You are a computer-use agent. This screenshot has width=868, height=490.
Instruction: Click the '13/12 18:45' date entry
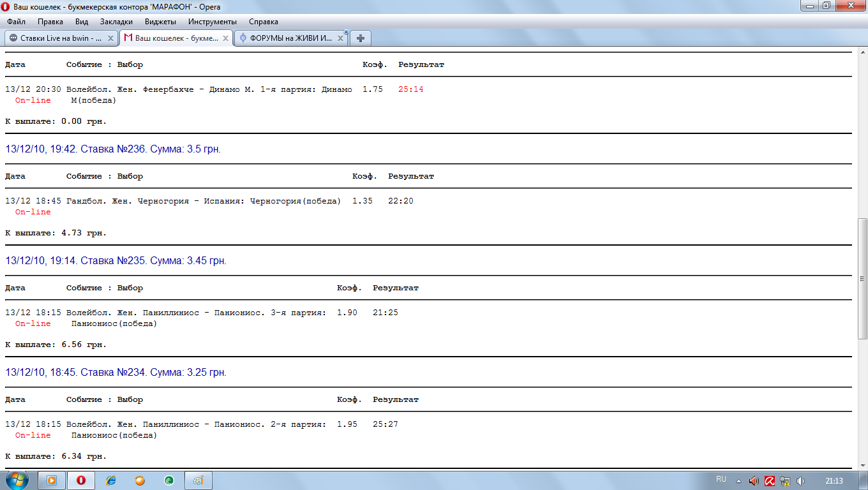tap(33, 201)
